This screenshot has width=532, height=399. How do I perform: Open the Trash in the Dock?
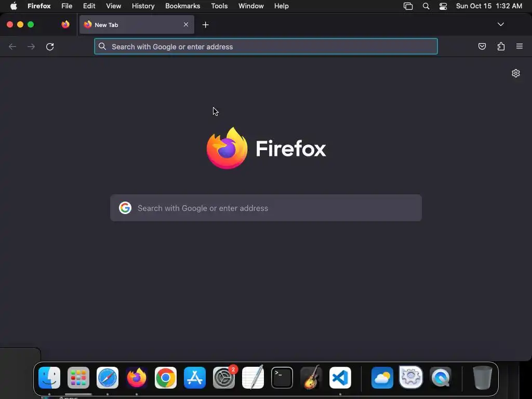click(483, 378)
